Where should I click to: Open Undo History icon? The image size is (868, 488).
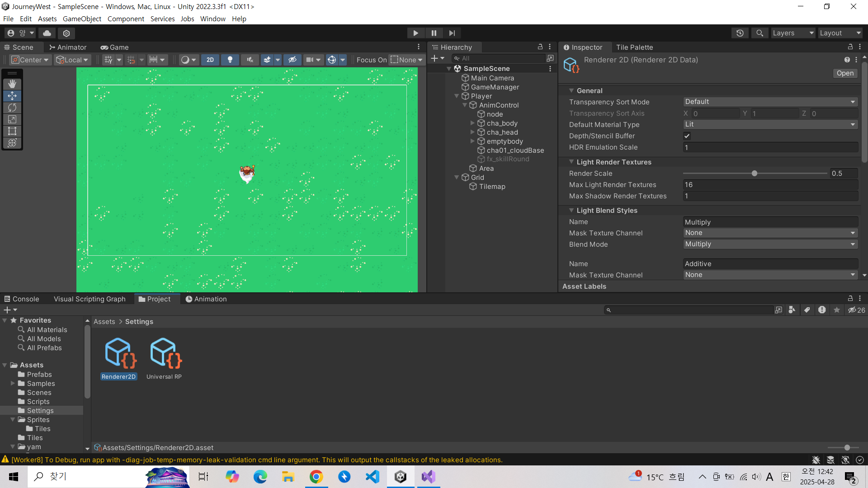[740, 33]
